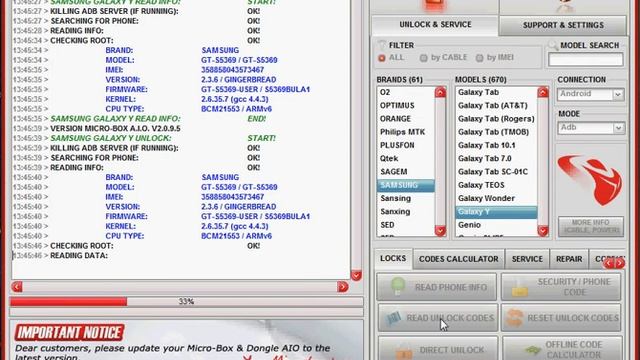Screen dimensions: 640x360
Task: Click the Reset Unlock Codes button
Action: [561, 318]
